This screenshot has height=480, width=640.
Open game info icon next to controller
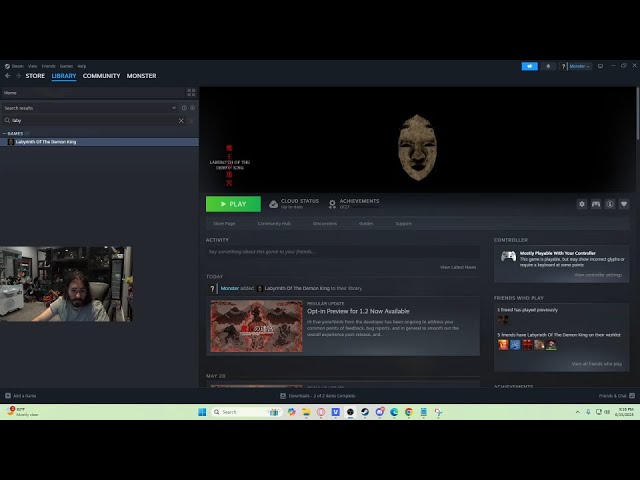click(610, 204)
